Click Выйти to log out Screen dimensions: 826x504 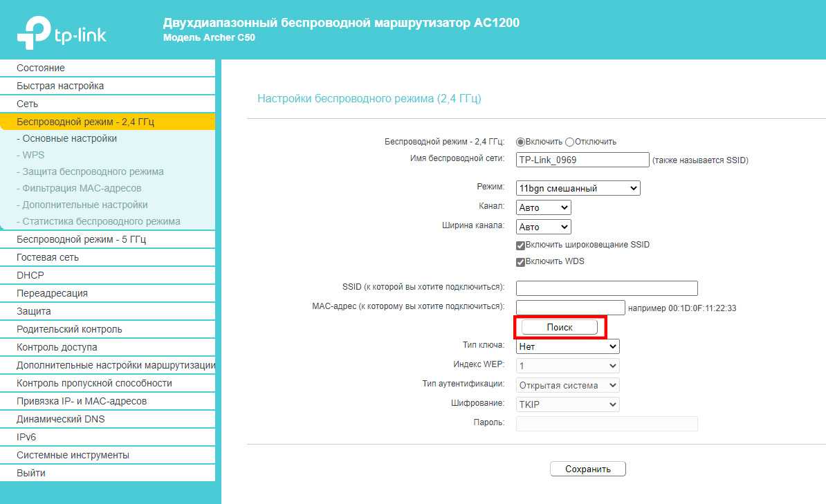pyautogui.click(x=31, y=473)
